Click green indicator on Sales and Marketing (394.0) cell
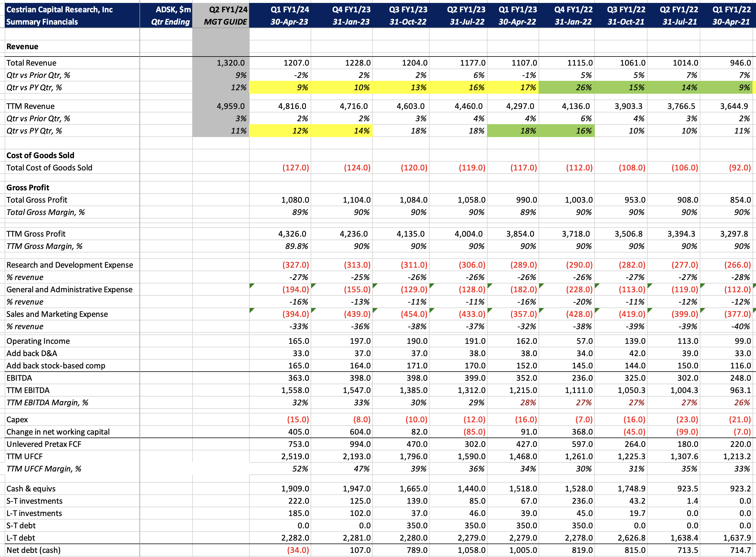The width and height of the screenshot is (756, 557). pyautogui.click(x=251, y=310)
